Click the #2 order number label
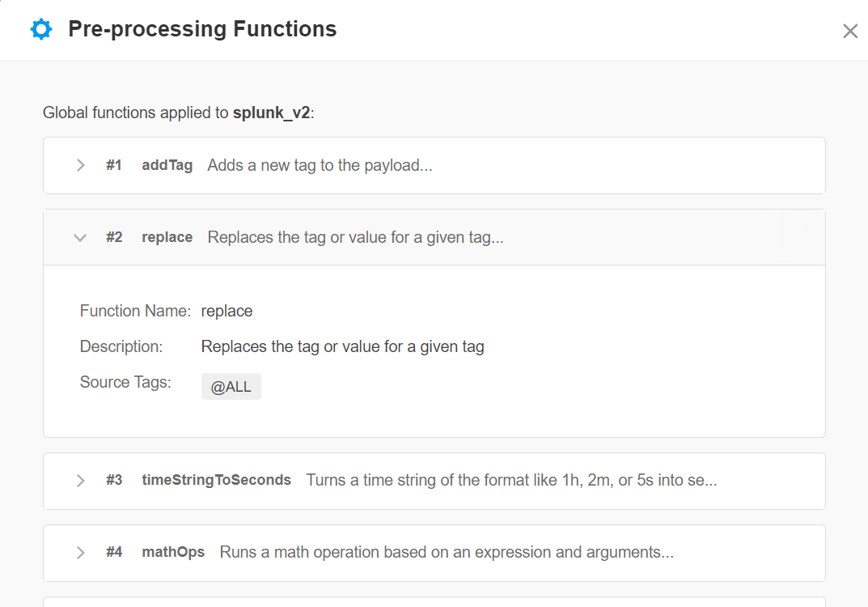 pos(114,237)
